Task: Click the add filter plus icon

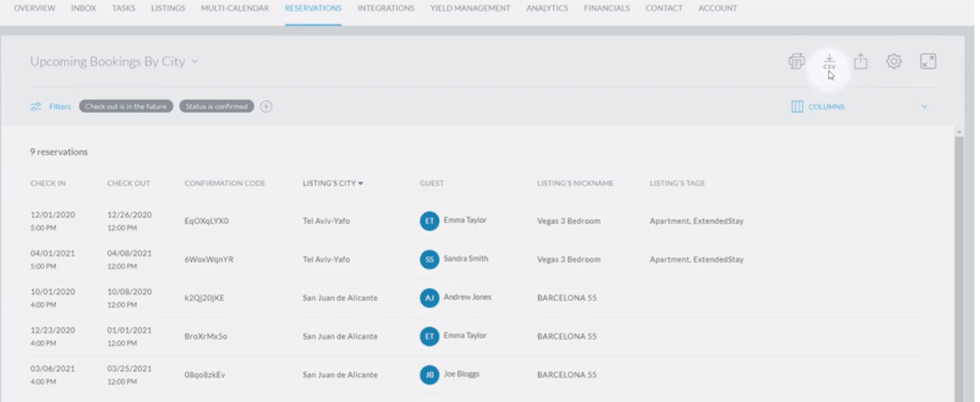Action: click(266, 107)
